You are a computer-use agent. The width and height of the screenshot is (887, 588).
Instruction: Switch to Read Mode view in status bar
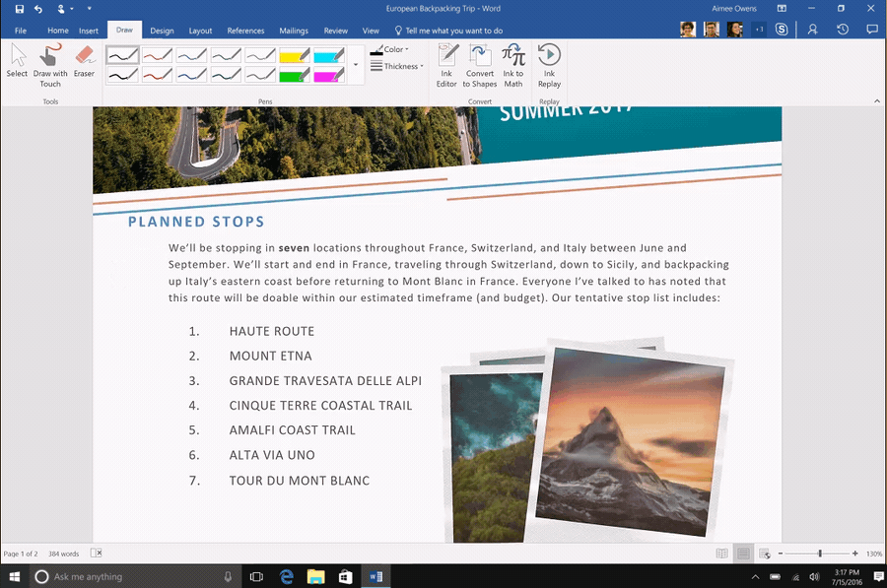pos(722,554)
